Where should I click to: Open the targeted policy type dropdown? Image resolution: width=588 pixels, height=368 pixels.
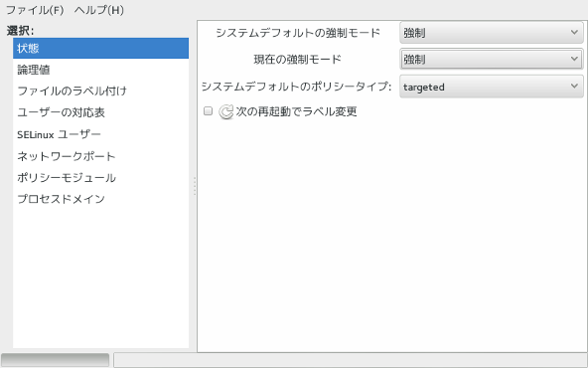[x=492, y=87]
